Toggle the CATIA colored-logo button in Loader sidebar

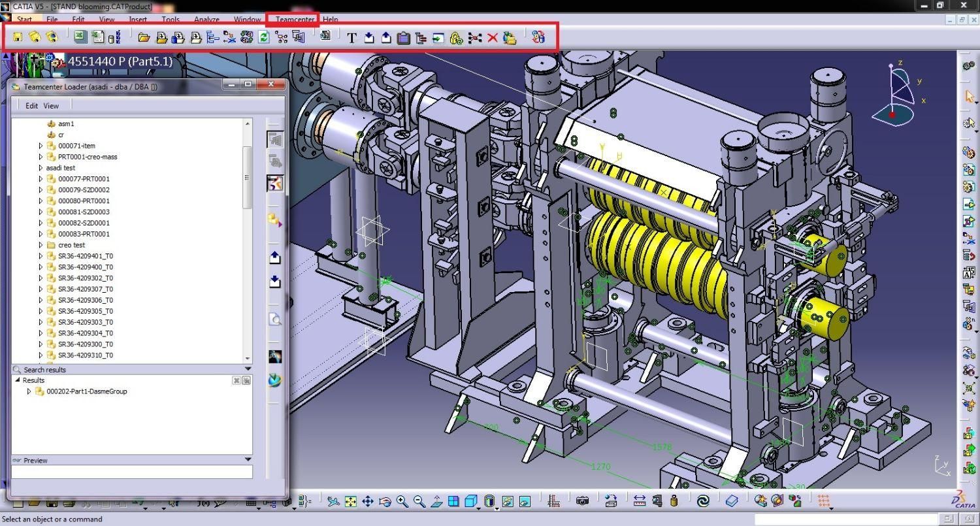(275, 184)
